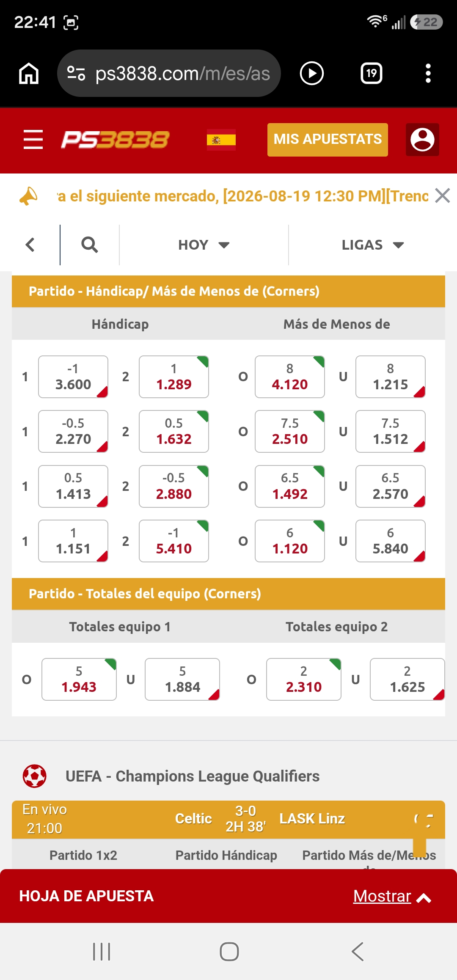Expand the HOY date dropdown
This screenshot has height=980, width=457.
[x=204, y=245]
